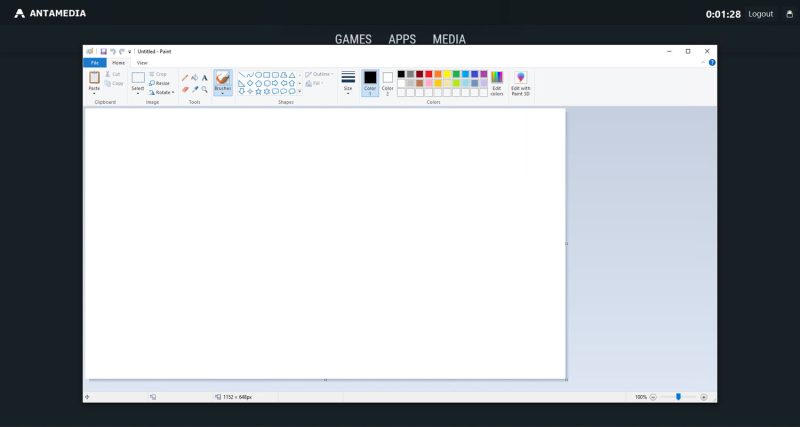Choose the Curve shape
This screenshot has height=427, width=800.
pyautogui.click(x=250, y=75)
